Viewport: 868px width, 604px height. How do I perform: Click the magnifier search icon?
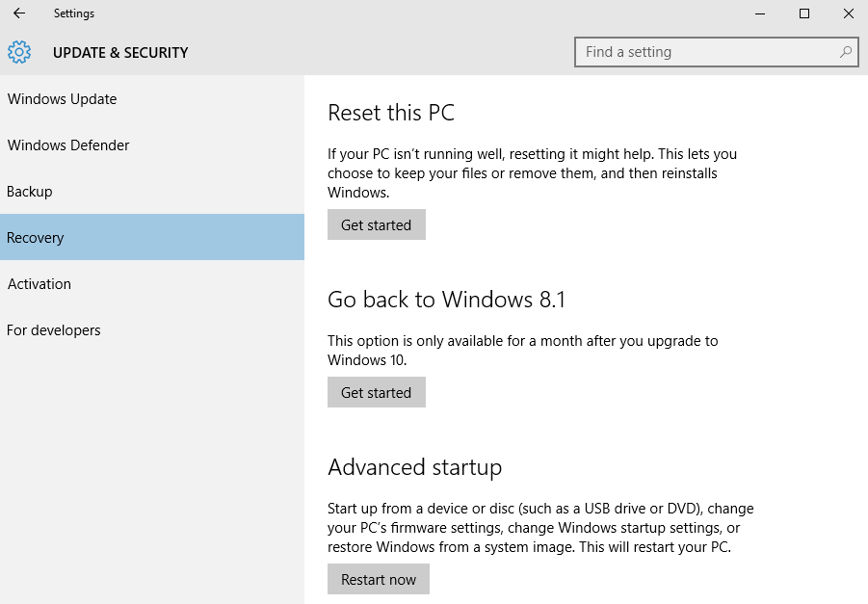point(845,52)
